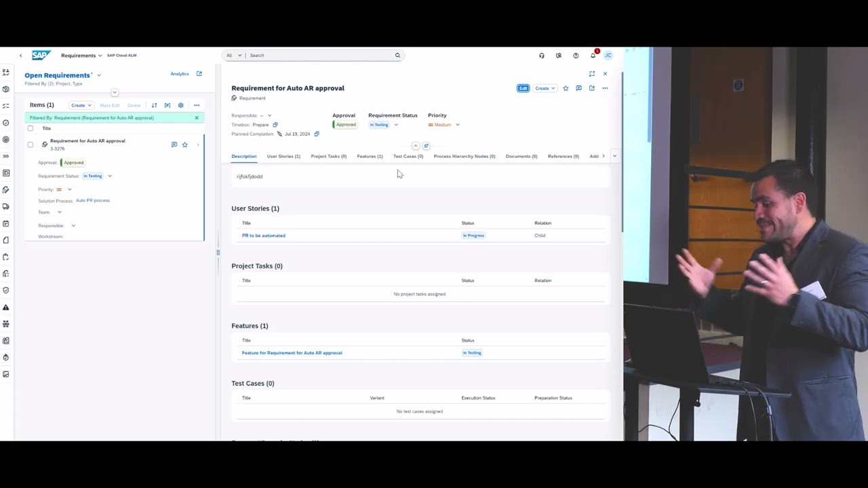Open Feature for Requirement for Auto AR approval
The width and height of the screenshot is (868, 488).
(x=292, y=353)
